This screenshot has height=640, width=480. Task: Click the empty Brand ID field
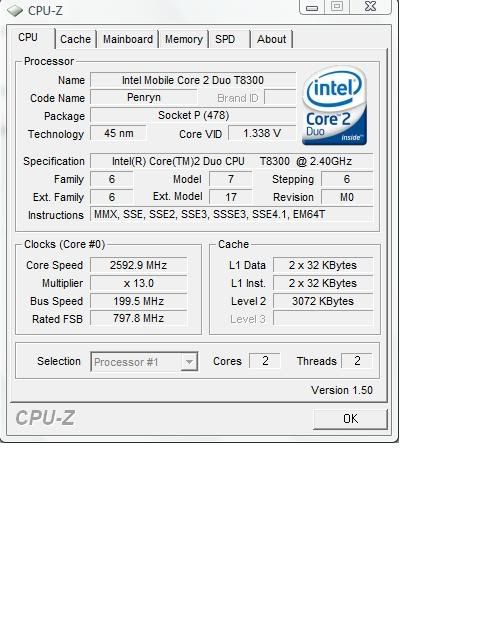(x=280, y=98)
